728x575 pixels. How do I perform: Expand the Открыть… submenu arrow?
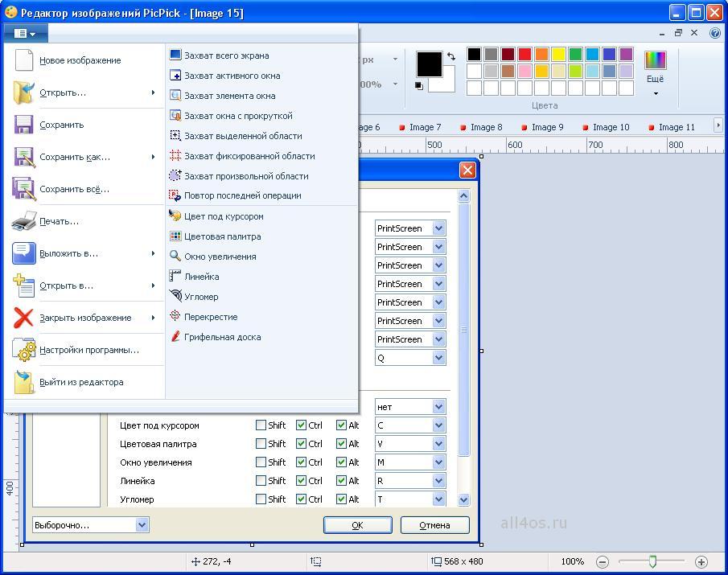point(153,92)
